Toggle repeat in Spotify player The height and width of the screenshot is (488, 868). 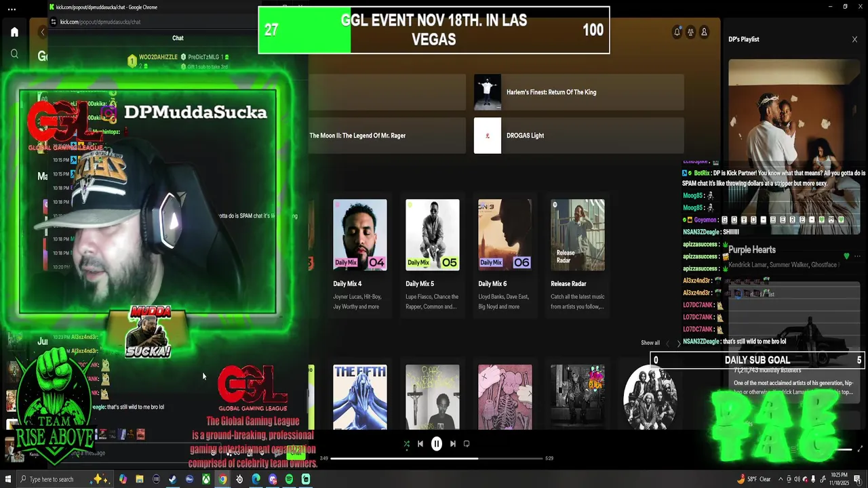click(467, 444)
